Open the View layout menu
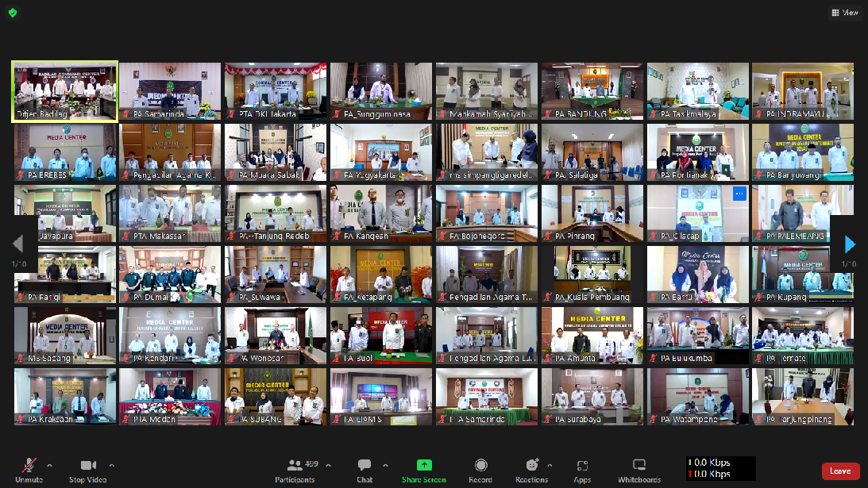 (x=844, y=13)
